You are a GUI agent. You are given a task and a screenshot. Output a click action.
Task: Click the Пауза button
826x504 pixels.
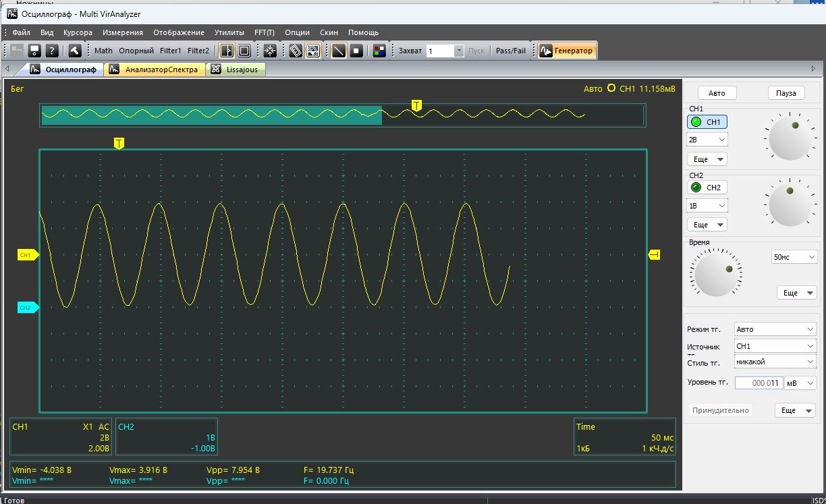point(786,93)
